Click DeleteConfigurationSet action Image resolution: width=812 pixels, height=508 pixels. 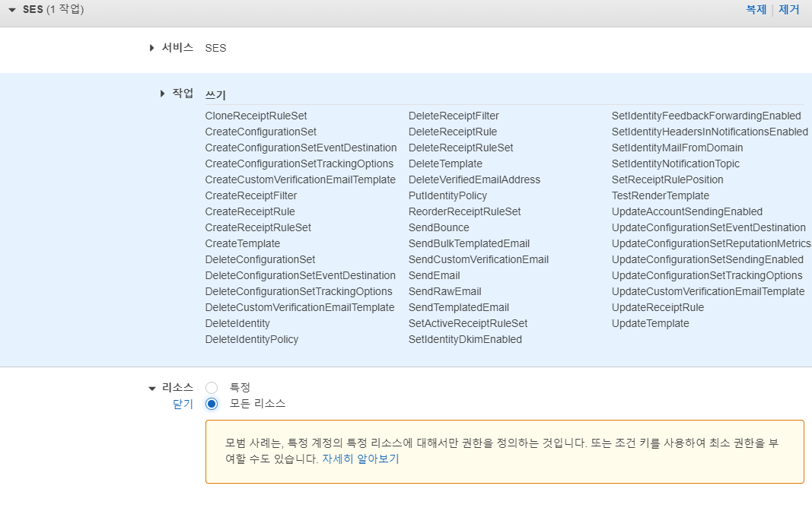coord(260,260)
